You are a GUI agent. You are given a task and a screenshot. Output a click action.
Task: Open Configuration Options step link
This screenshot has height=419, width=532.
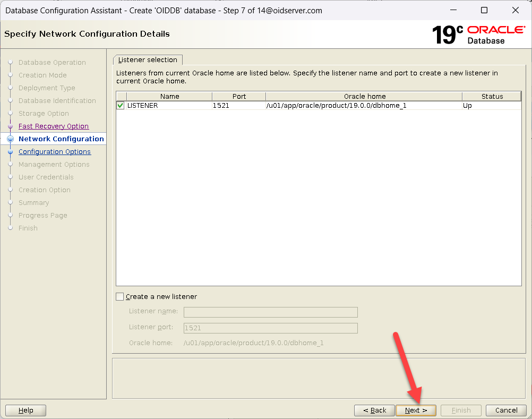(54, 151)
